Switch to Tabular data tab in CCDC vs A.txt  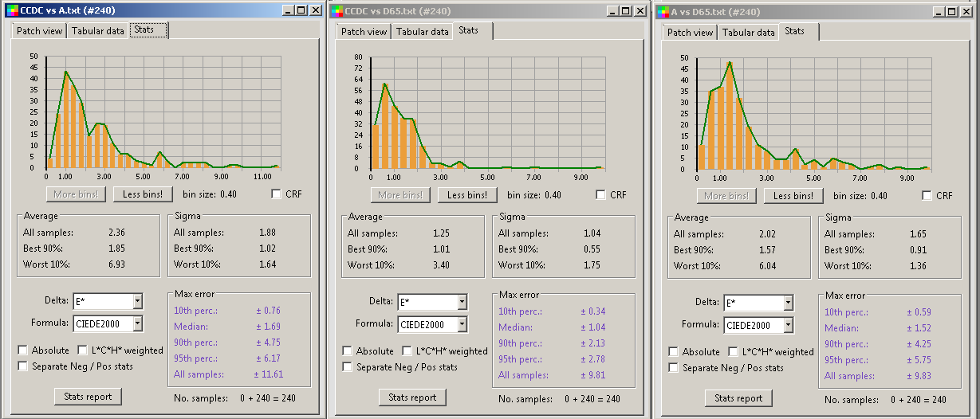(97, 31)
